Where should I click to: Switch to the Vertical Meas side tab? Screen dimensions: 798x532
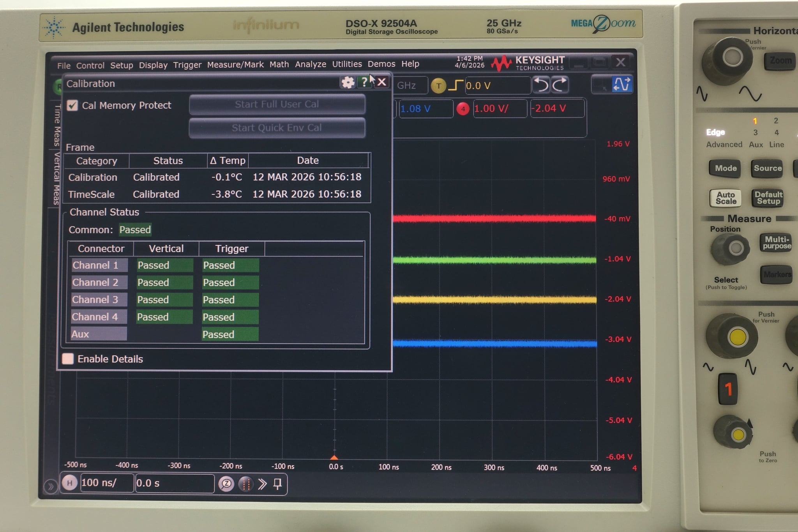57,178
